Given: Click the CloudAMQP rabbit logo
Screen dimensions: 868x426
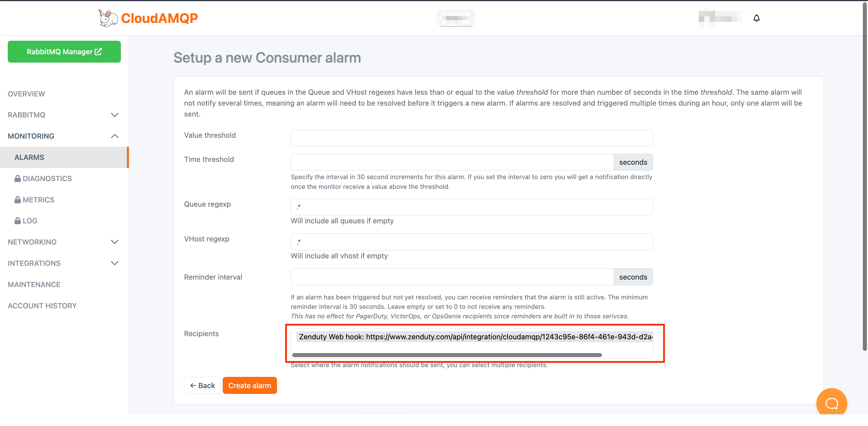Looking at the screenshot, I should (108, 18).
